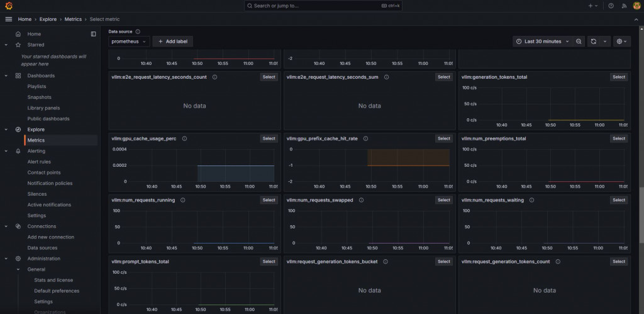The height and width of the screenshot is (314, 644).
Task: Open the prometheus data source dropdown
Action: pos(129,42)
